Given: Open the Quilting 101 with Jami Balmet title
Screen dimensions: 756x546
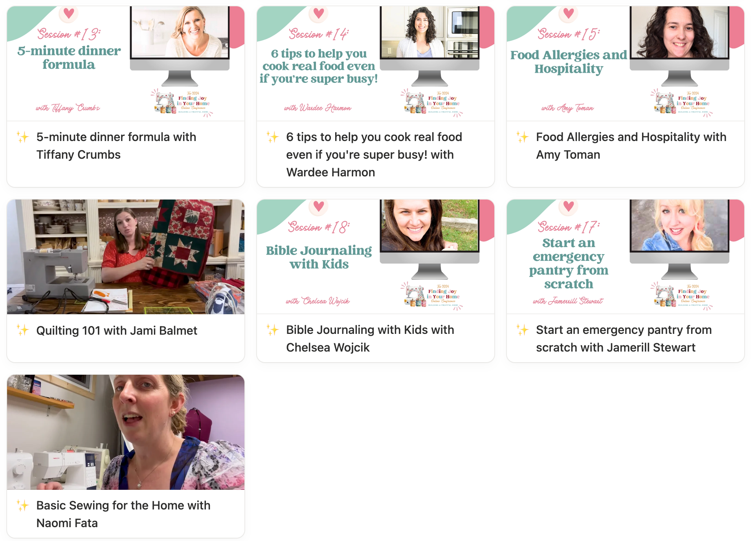Looking at the screenshot, I should 117,330.
